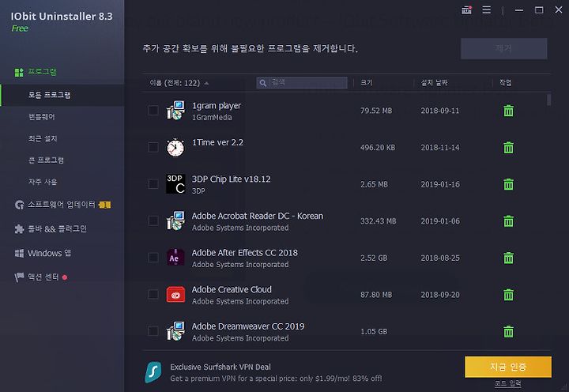The height and width of the screenshot is (392, 569).
Task: Open the hamburger options menu
Action: [x=486, y=10]
